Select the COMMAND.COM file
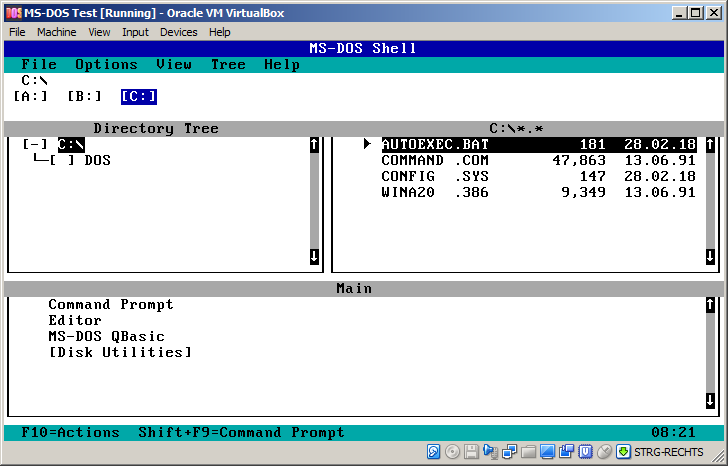Viewport: 728px width, 466px height. pos(539,161)
